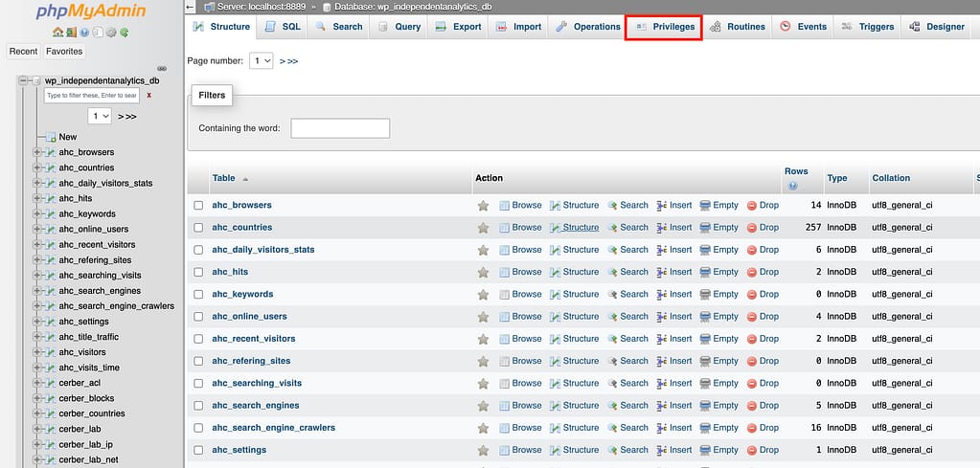Open the Page number dropdown at top
980x468 pixels.
tap(261, 60)
